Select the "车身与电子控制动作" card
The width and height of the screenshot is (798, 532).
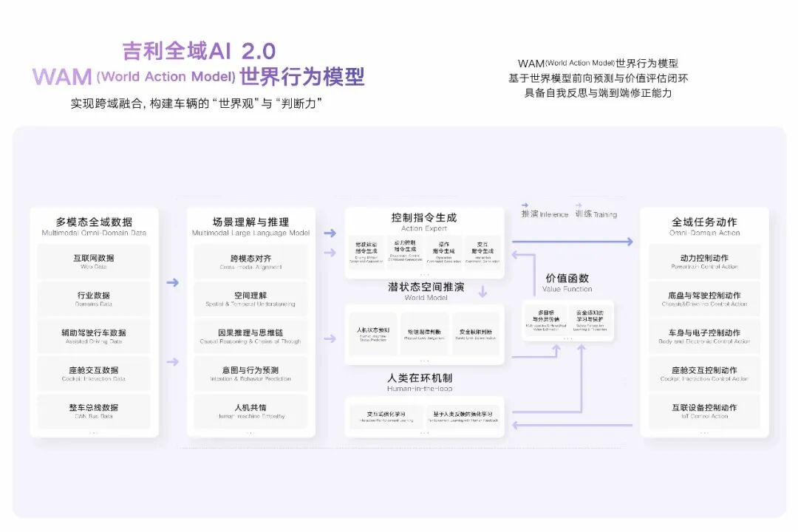(704, 336)
